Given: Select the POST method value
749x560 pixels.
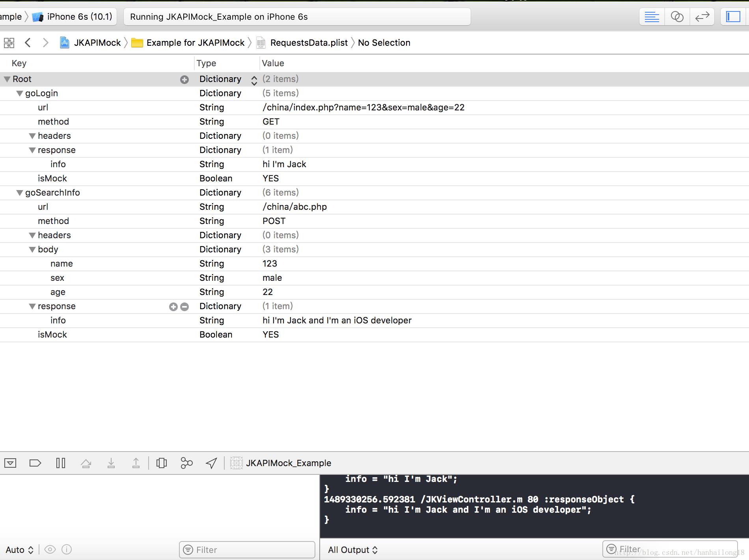Looking at the screenshot, I should (x=274, y=221).
